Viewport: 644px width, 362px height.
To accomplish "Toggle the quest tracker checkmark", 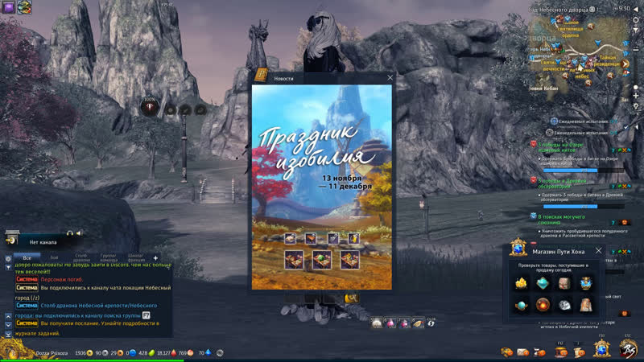I will (x=626, y=127).
